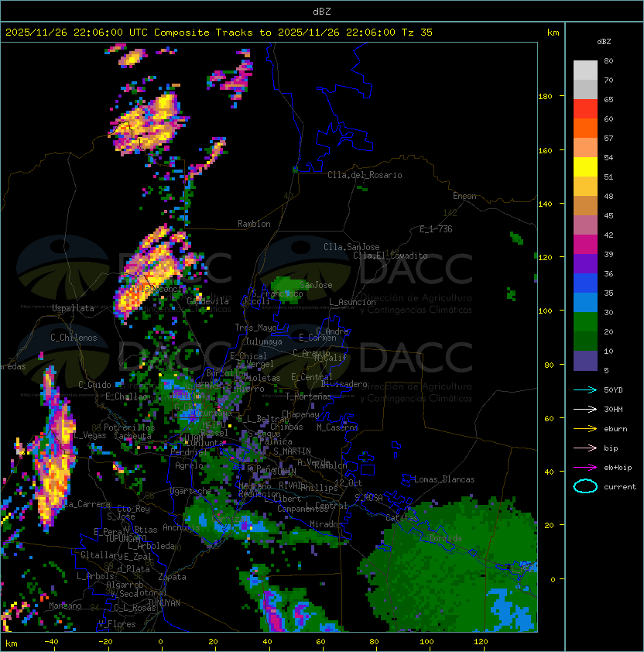Click the magenta eb+bip arrow legend icon
This screenshot has width=644, height=652.
(585, 468)
